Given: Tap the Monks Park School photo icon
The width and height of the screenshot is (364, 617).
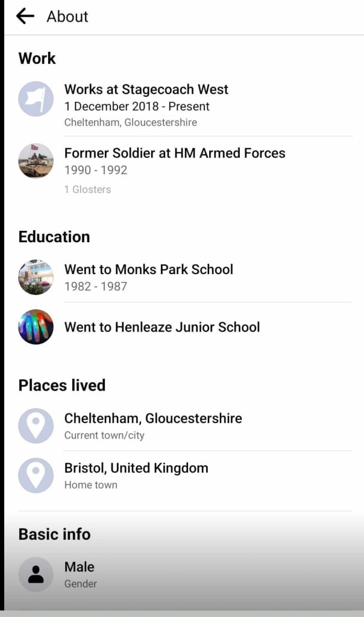Looking at the screenshot, I should (x=36, y=277).
